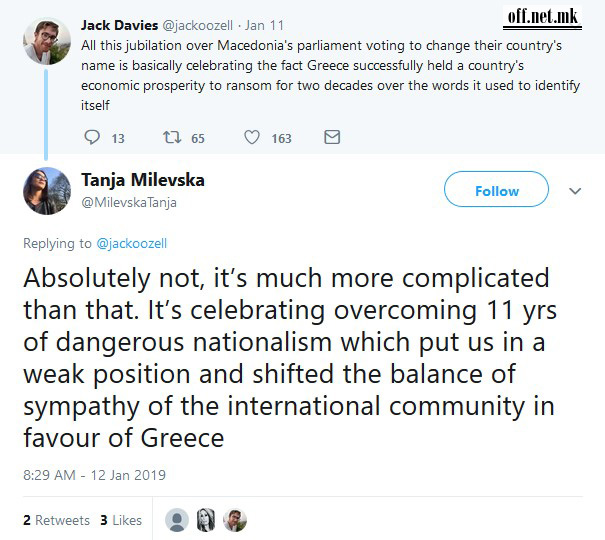605x540 pixels.
Task: Click the second liker's avatar
Action: (206, 520)
